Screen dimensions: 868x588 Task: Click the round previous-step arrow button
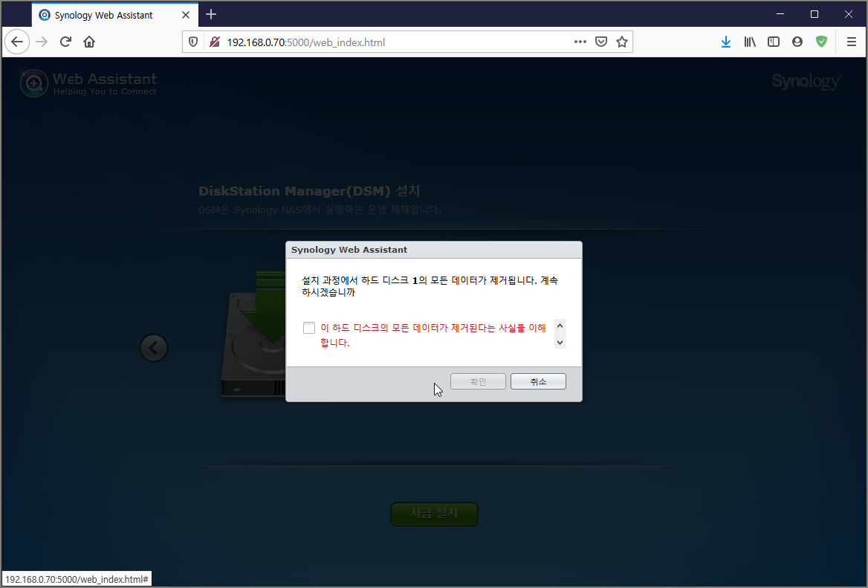pyautogui.click(x=153, y=348)
